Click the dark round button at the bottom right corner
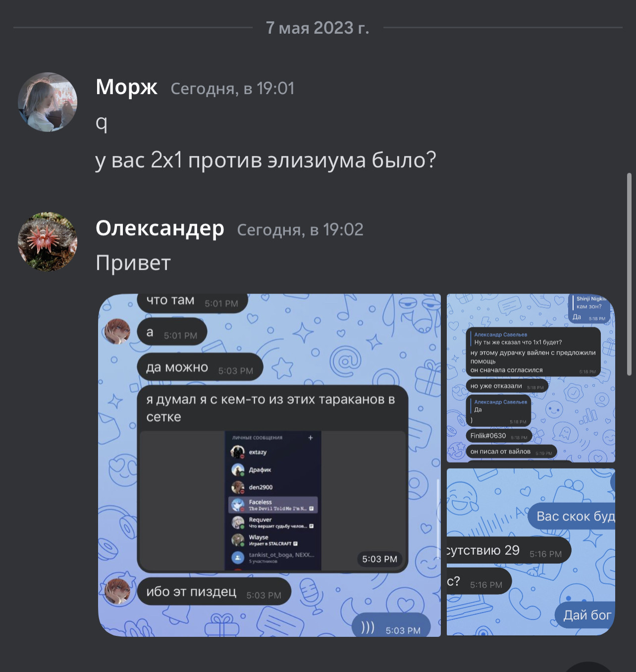 click(x=589, y=667)
